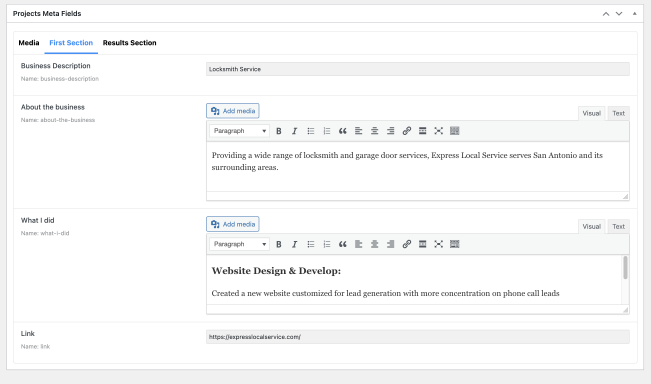651x384 pixels.
Task: Toggle italic in About the business editor
Action: (294, 131)
